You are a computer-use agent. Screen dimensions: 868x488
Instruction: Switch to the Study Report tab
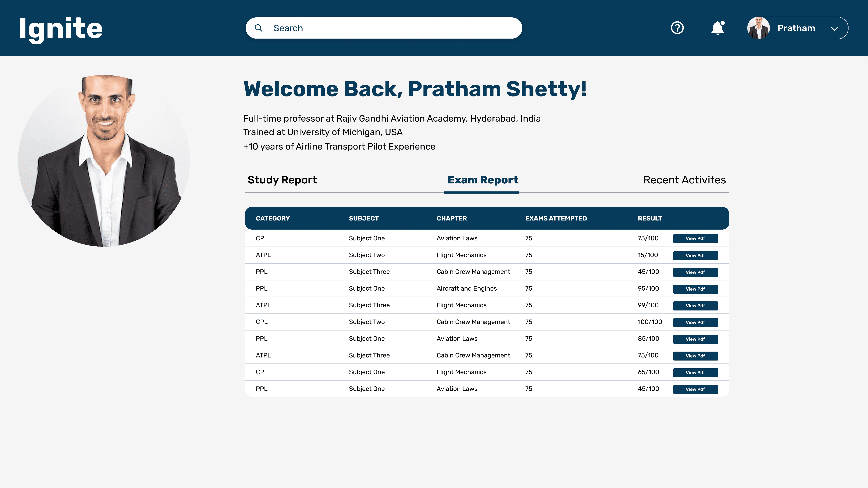click(282, 180)
